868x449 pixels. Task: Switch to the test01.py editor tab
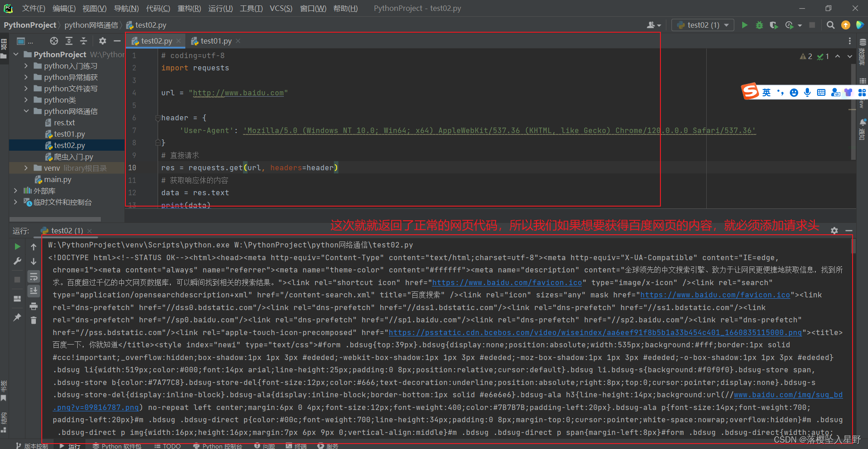tap(215, 41)
